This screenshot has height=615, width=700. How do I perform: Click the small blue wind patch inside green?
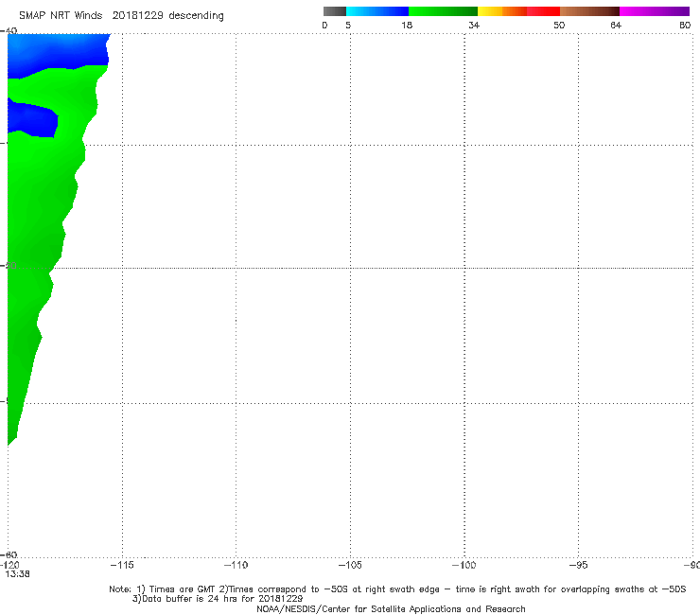click(32, 119)
